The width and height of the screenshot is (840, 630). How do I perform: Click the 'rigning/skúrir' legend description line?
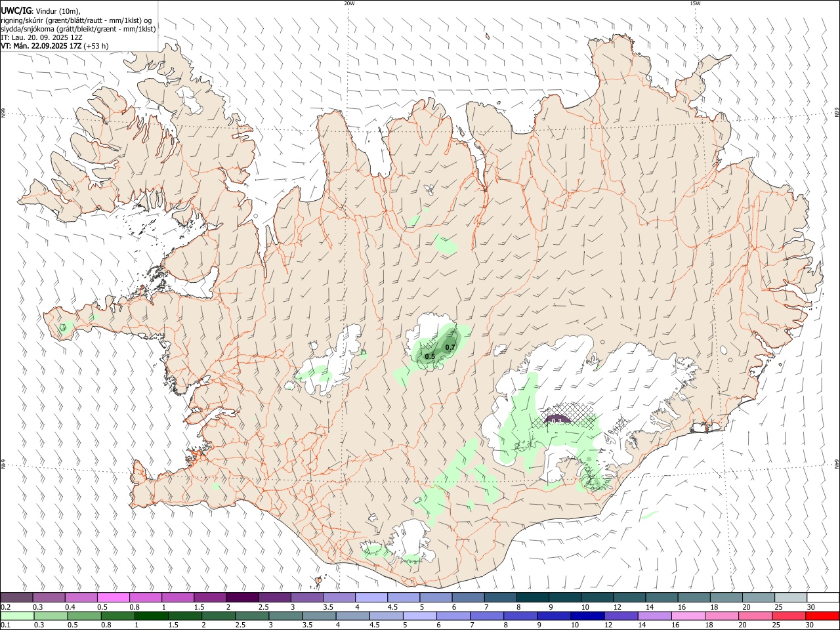76,20
